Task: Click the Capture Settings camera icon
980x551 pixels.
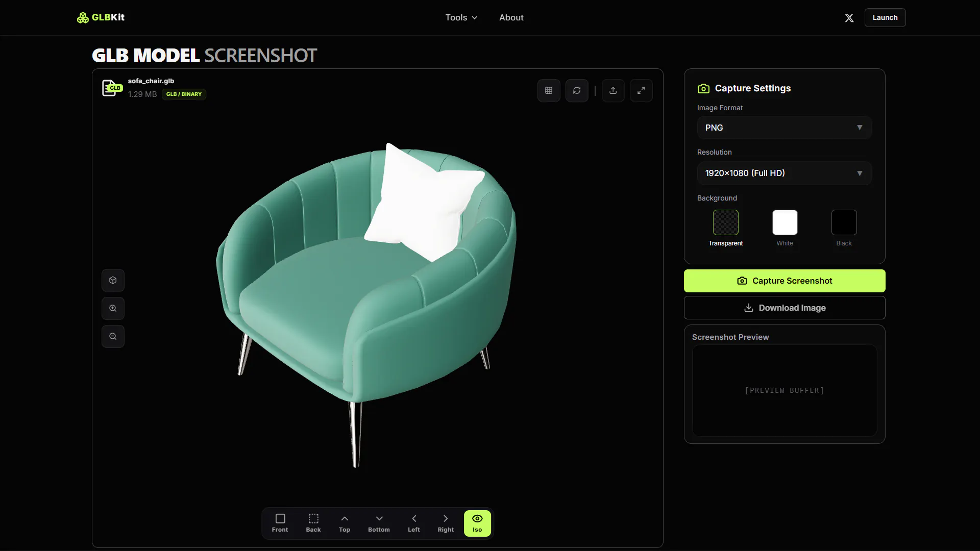Action: [x=703, y=89]
